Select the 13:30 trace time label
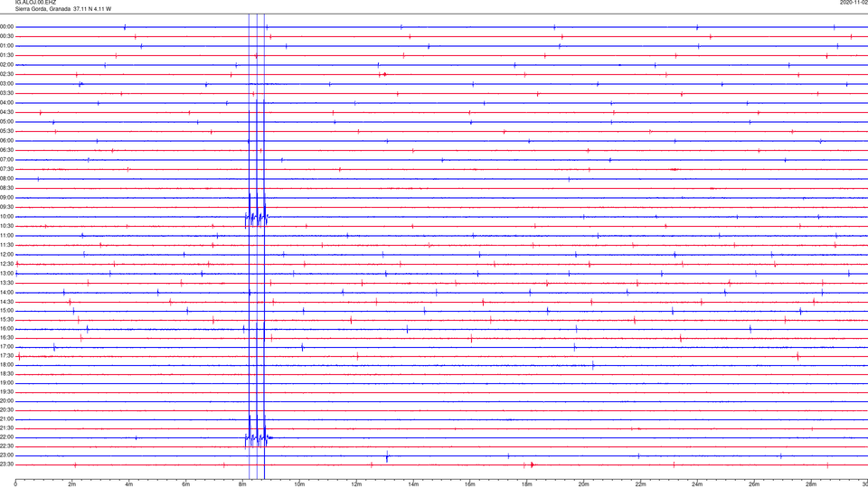The width and height of the screenshot is (868, 488). point(7,283)
